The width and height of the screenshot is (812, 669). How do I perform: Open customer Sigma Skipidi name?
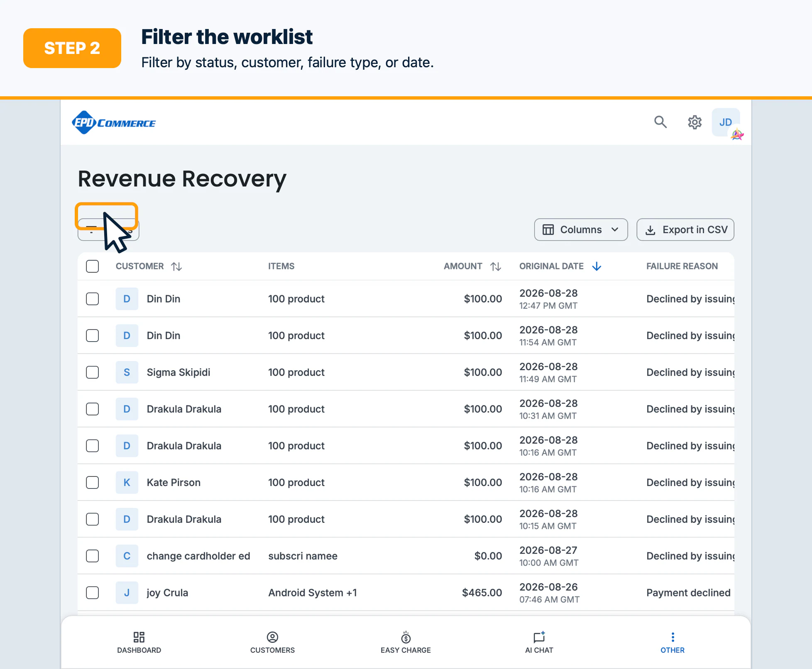tap(179, 372)
